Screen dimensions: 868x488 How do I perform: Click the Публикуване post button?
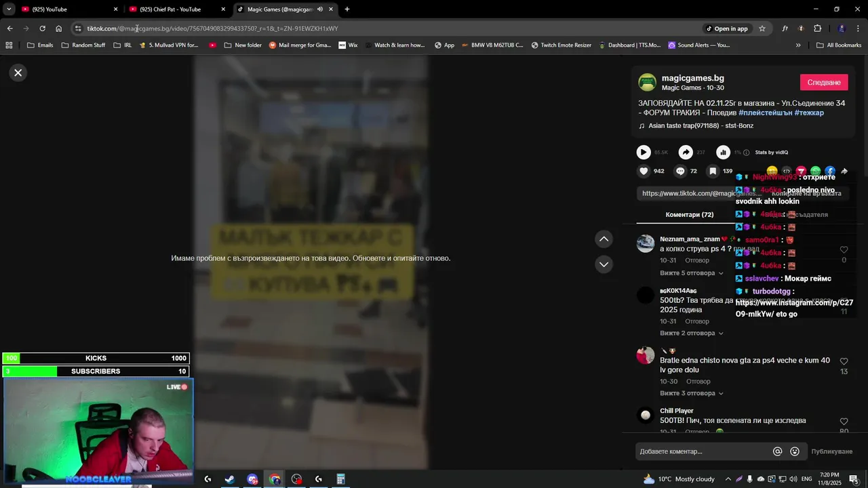pyautogui.click(x=832, y=451)
